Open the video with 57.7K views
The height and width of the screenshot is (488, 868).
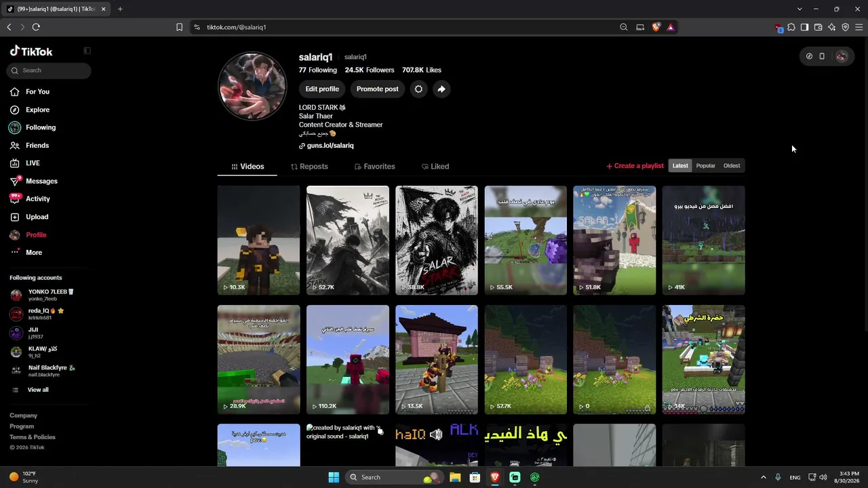(526, 359)
